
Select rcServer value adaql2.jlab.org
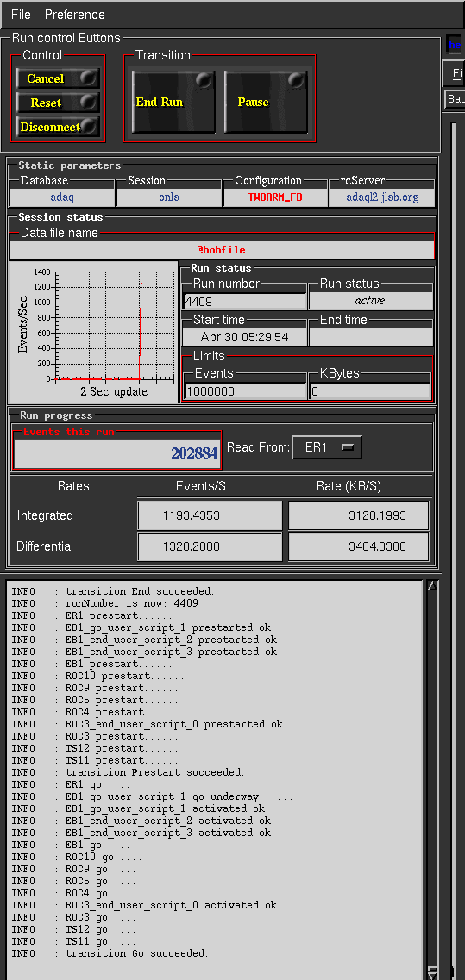[382, 197]
